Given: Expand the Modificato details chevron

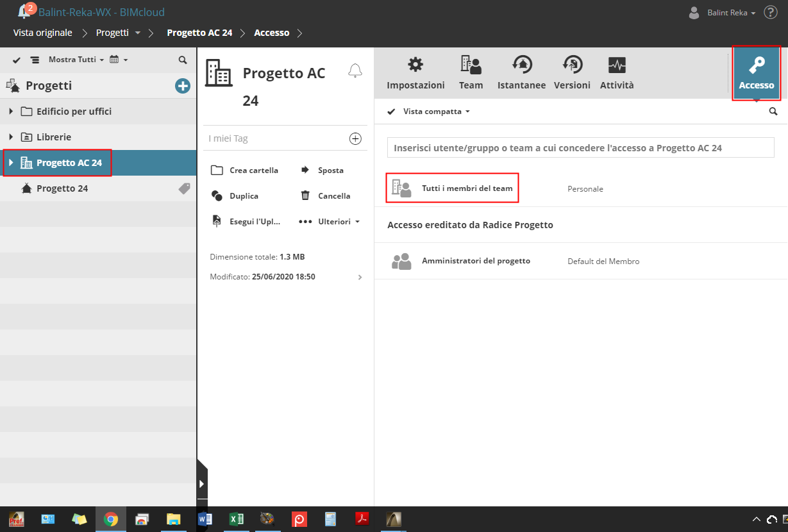Looking at the screenshot, I should click(x=360, y=278).
